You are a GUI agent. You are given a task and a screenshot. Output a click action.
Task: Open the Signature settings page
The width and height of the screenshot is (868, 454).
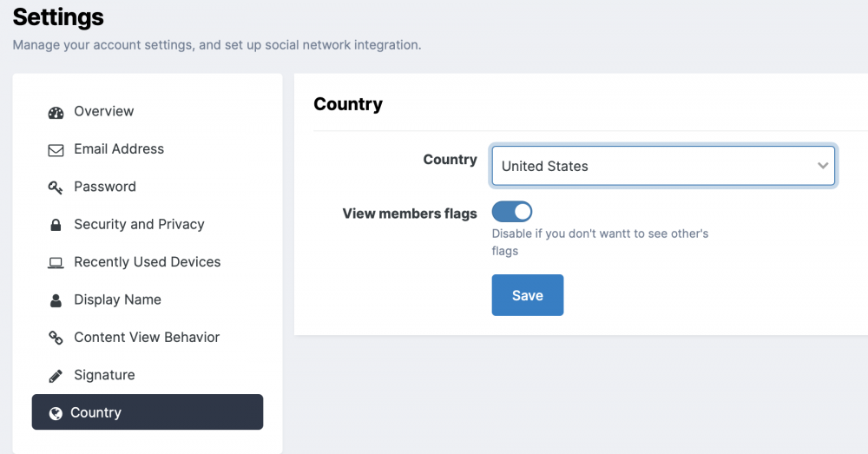[104, 375]
